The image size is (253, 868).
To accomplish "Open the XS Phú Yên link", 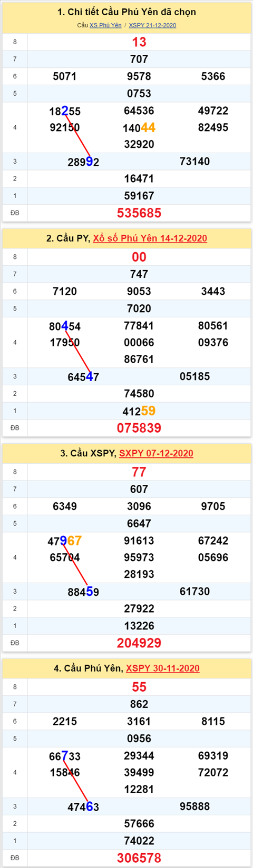I will (x=105, y=25).
